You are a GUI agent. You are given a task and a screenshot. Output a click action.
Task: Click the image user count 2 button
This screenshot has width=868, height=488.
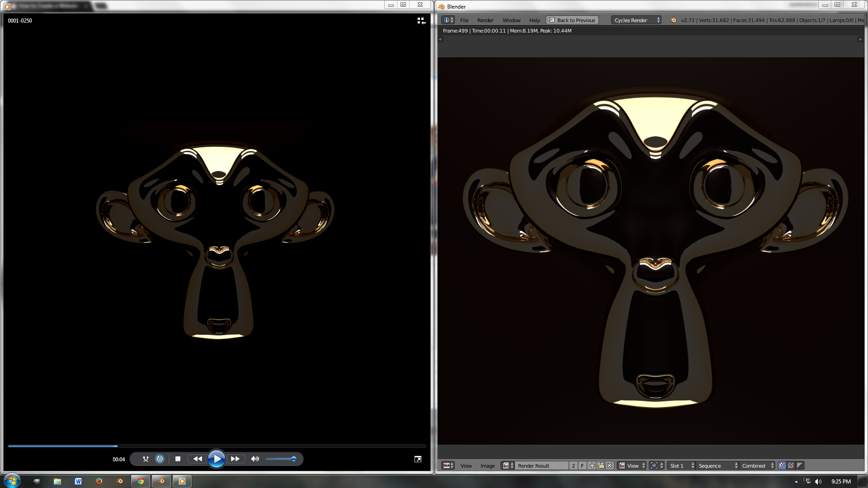[573, 466]
